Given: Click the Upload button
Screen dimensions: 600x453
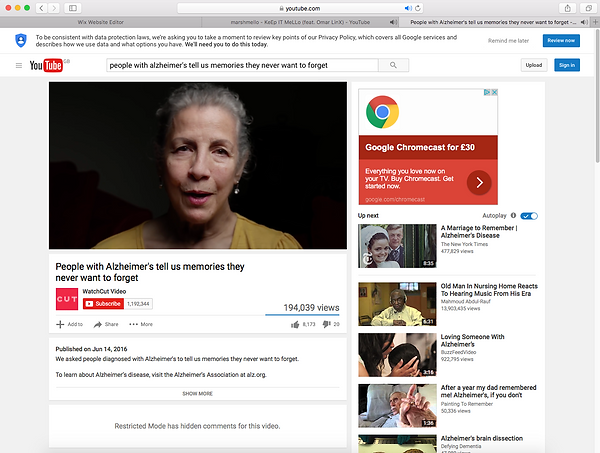Looking at the screenshot, I should (534, 65).
